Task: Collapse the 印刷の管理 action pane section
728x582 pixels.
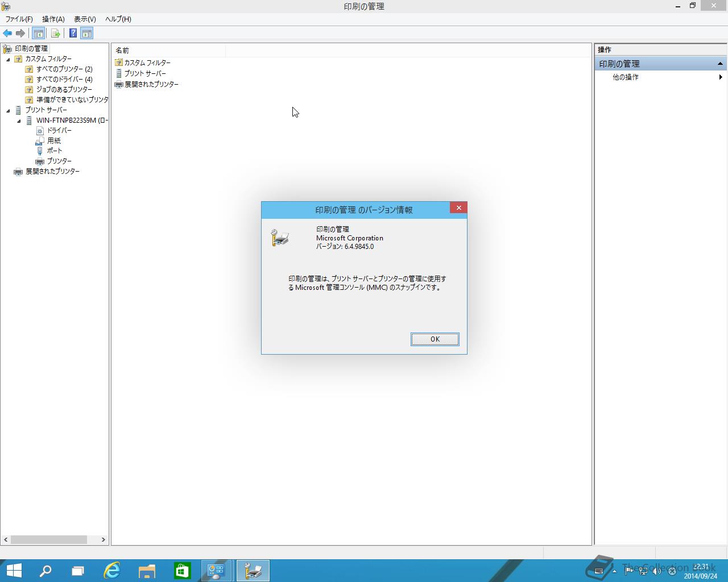Action: pyautogui.click(x=720, y=64)
